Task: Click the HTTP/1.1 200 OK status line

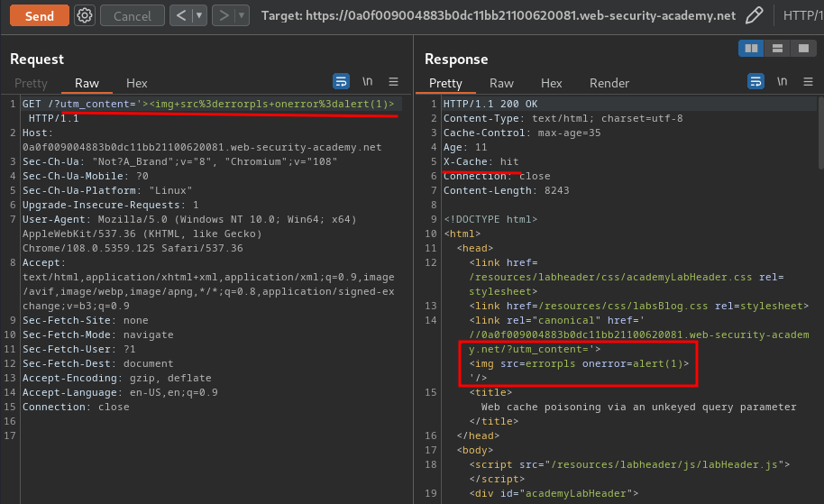Action: coord(490,104)
